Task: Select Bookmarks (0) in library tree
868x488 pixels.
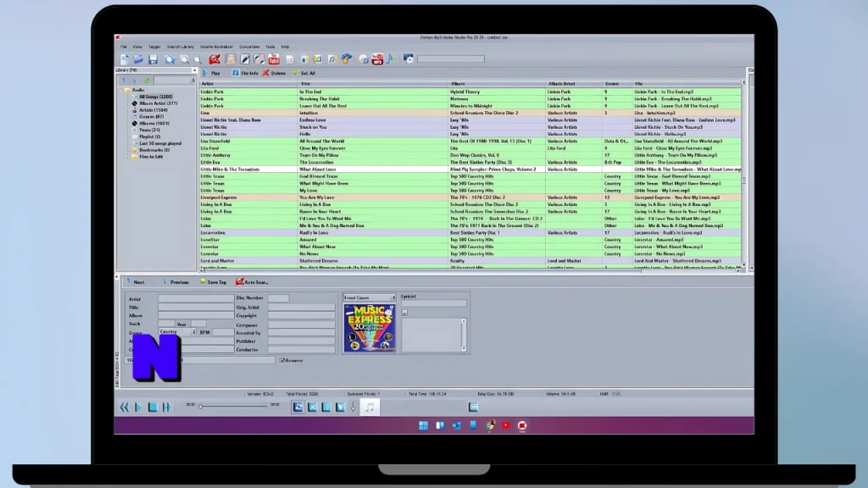Action: 154,150
